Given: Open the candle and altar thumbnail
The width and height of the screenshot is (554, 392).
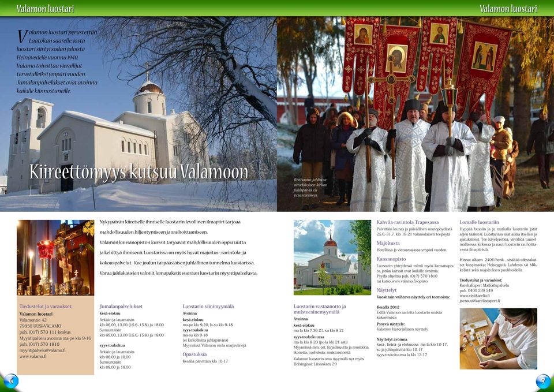Looking at the screenshot, I should [x=55, y=257].
